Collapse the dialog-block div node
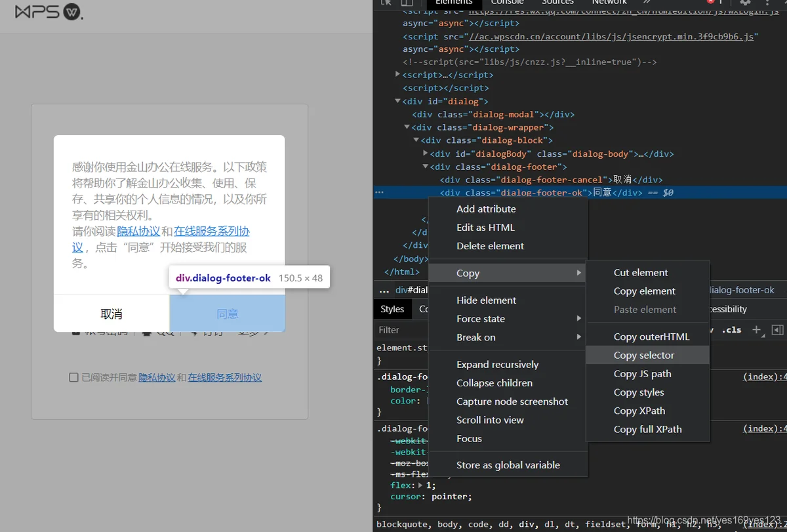The width and height of the screenshot is (787, 532). (416, 140)
